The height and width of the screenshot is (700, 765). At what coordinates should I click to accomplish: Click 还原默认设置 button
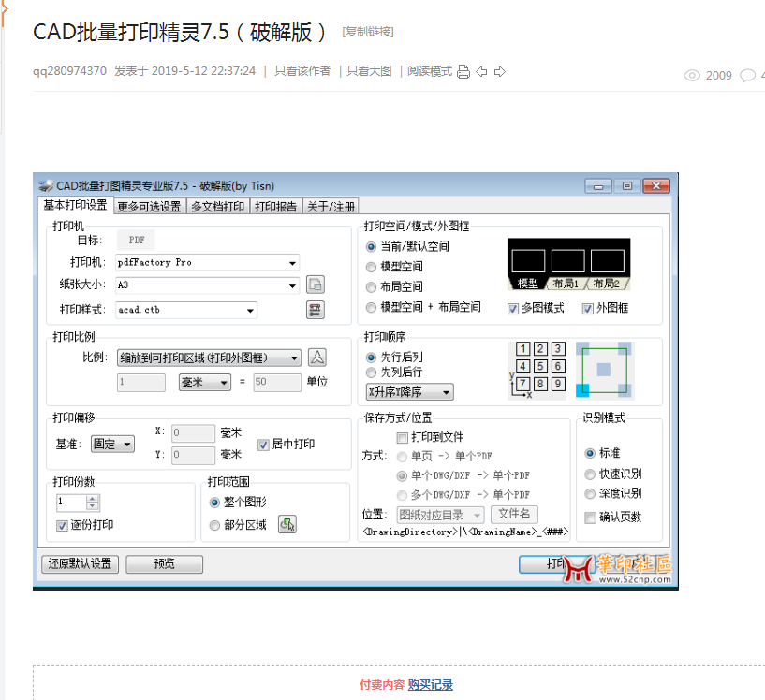point(80,564)
